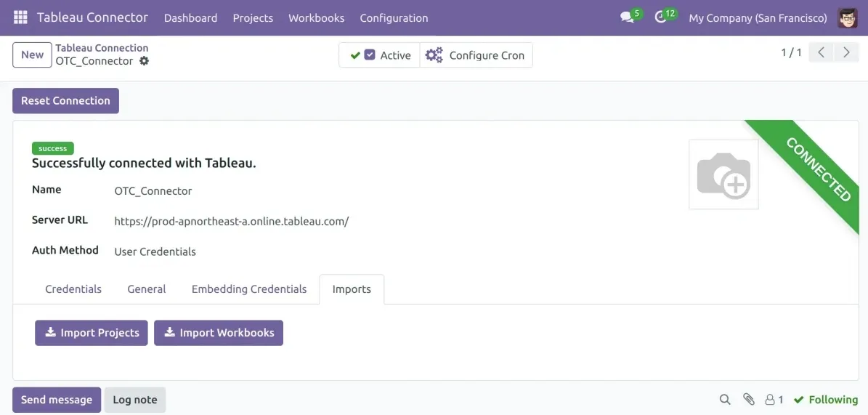Open the activities clock icon with badge 12
Viewport: 868px width, 415px height.
pyautogui.click(x=660, y=17)
